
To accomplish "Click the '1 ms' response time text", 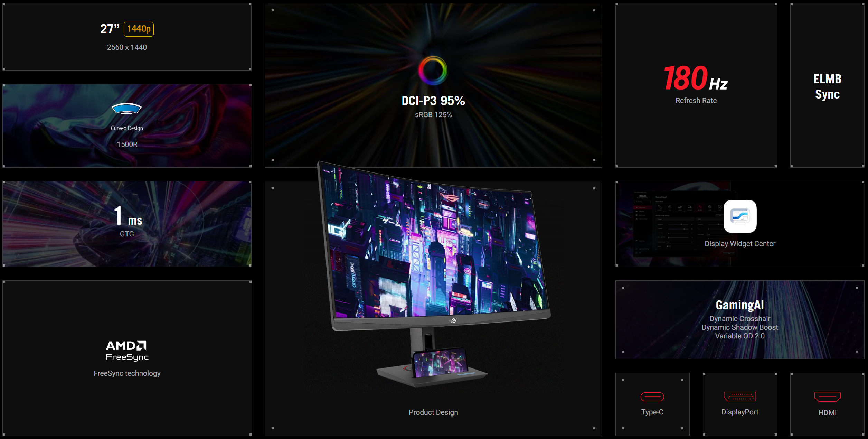I will point(128,216).
